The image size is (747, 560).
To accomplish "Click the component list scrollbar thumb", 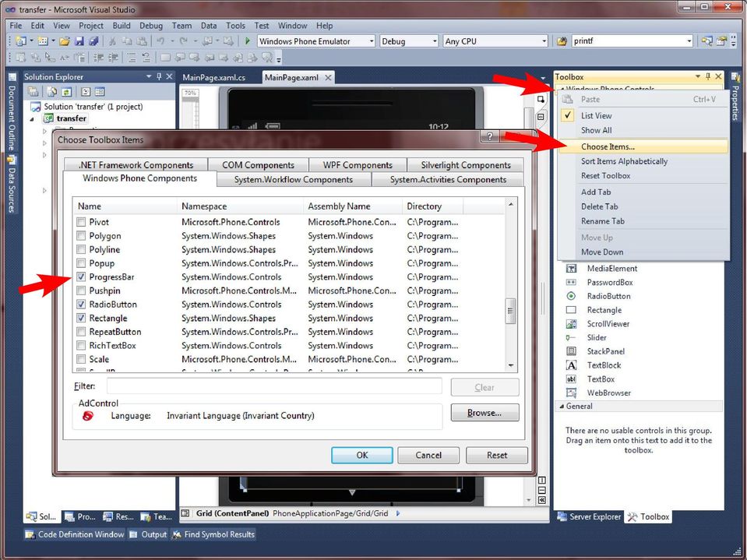I will (x=511, y=311).
